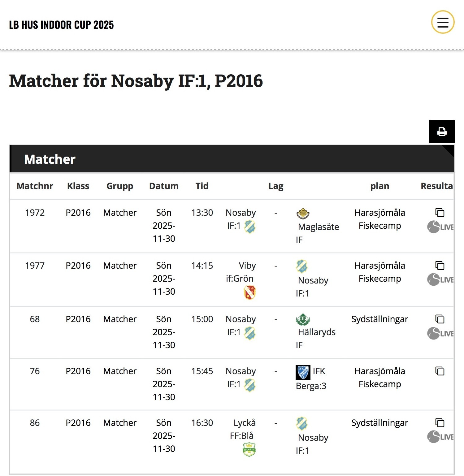Open the hamburger menu
The width and height of the screenshot is (464, 476).
pos(443,22)
